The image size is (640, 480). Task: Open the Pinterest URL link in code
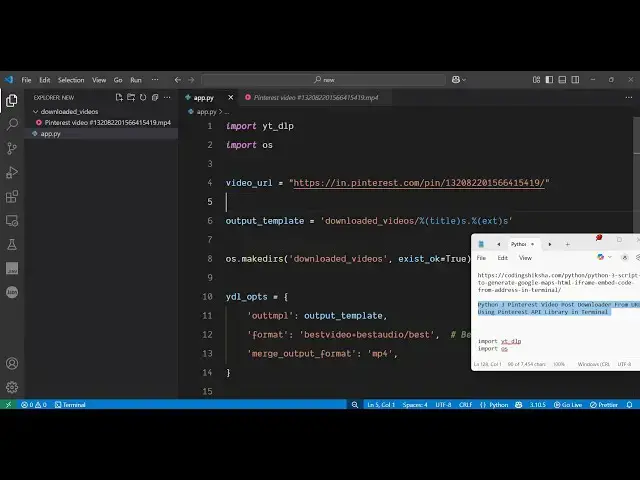pyautogui.click(x=419, y=183)
